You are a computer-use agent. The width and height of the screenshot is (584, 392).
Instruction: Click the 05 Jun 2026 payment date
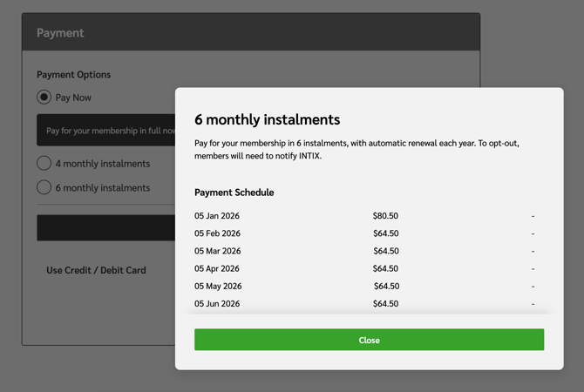[x=217, y=303]
